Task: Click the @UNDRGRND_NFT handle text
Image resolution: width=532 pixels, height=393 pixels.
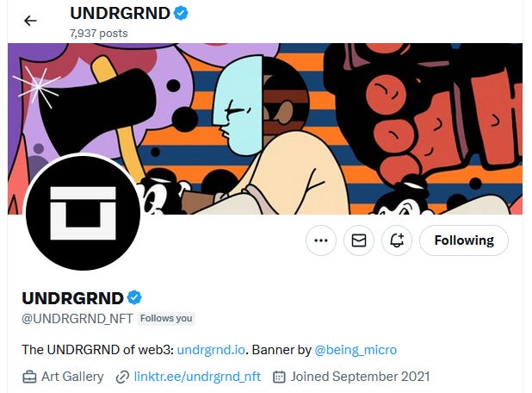Action: click(77, 319)
